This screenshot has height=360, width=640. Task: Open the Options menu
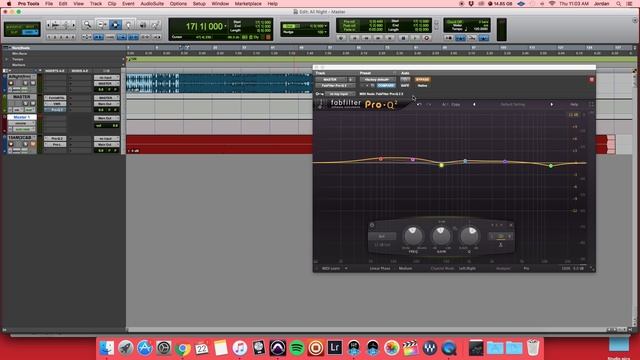178,4
